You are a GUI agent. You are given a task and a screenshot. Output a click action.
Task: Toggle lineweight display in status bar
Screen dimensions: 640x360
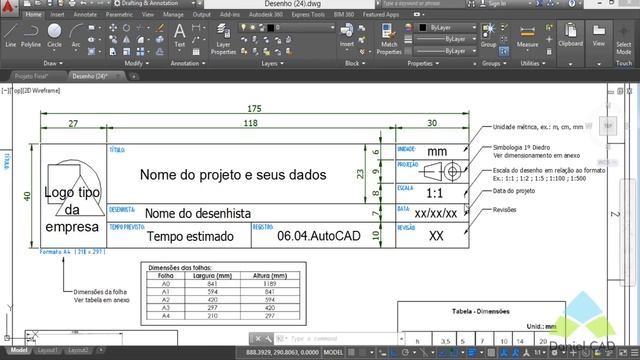[472, 352]
